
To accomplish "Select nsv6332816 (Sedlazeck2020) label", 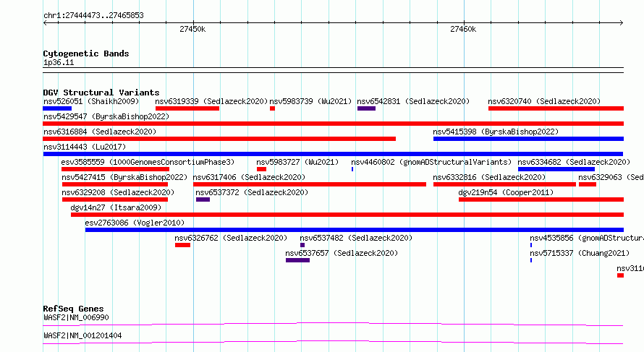I will click(x=489, y=177).
